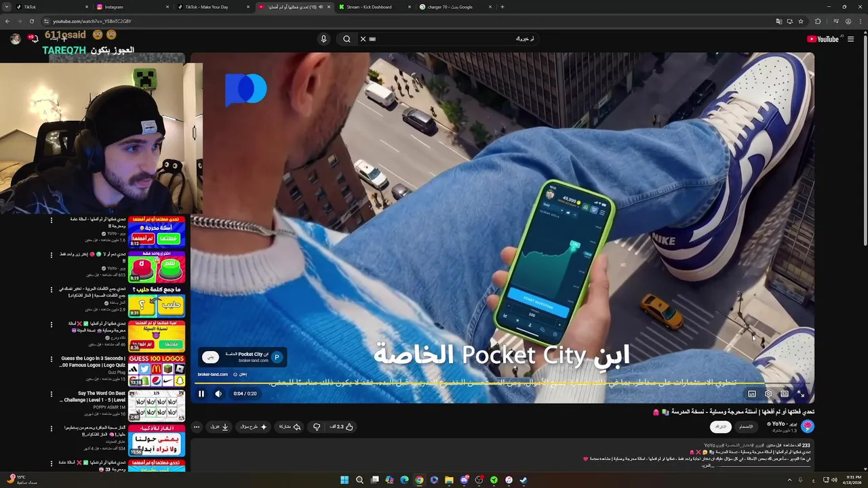Open the Ask question sparkle button

(254, 427)
